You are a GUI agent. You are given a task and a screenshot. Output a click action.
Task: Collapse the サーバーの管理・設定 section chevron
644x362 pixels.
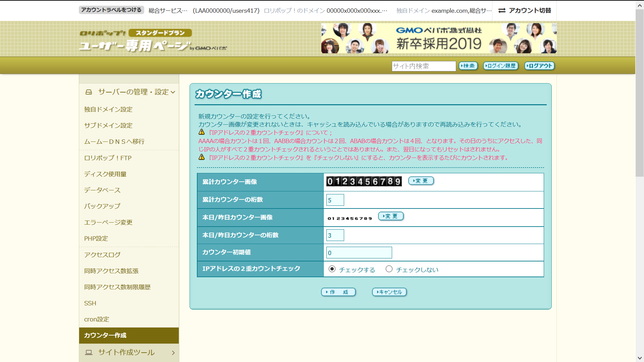pos(173,92)
